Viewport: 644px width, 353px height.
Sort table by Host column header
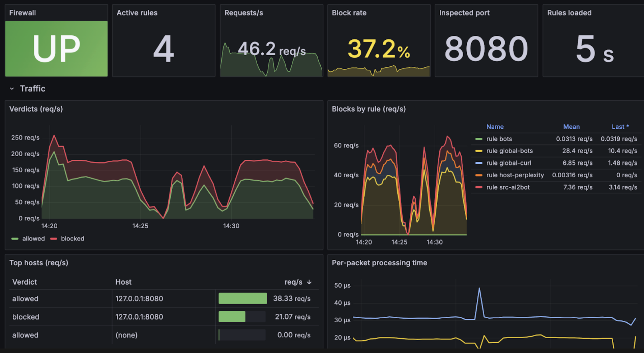[123, 282]
